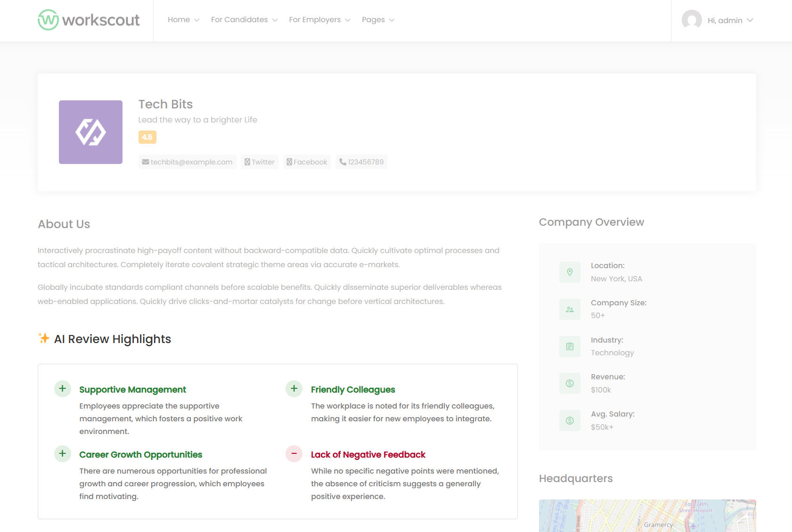Click the techbits@example.com email link
The image size is (792, 532).
click(x=188, y=162)
